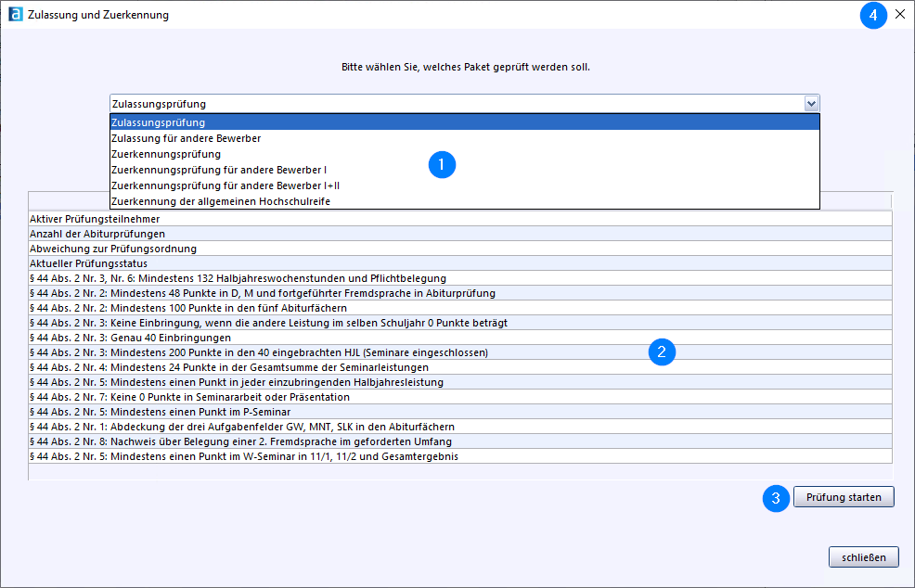The image size is (915, 588).
Task: Select highlighted Zulassungsprüfung list option
Action: click(x=465, y=122)
